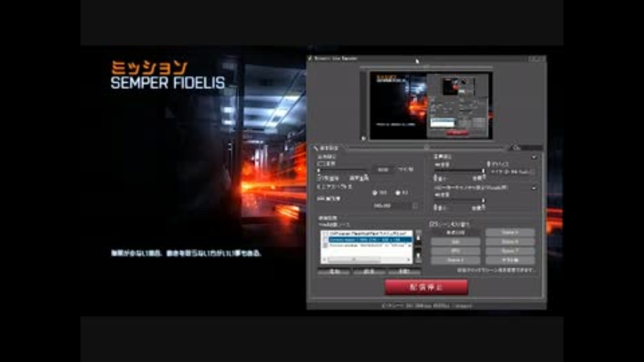Select the third source row in list
This screenshot has height=362, width=644.
pyautogui.click(x=366, y=245)
